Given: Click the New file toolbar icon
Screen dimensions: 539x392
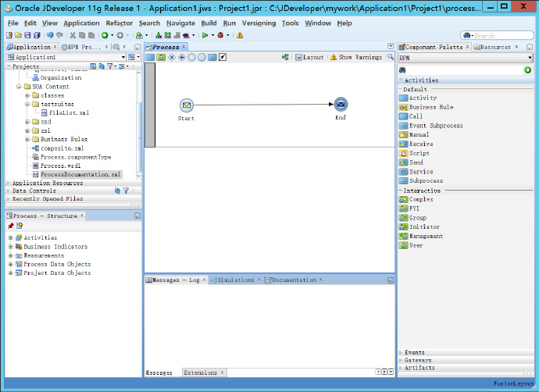Looking at the screenshot, I should pos(9,35).
